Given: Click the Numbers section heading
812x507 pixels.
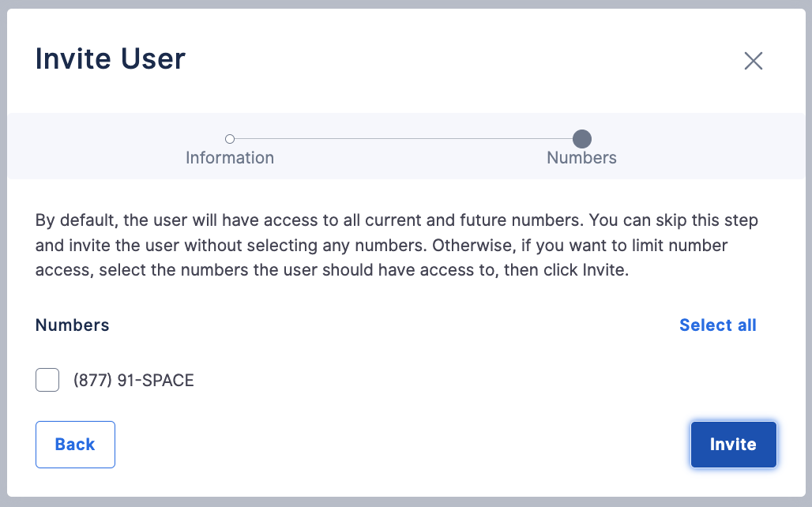Looking at the screenshot, I should pos(72,325).
